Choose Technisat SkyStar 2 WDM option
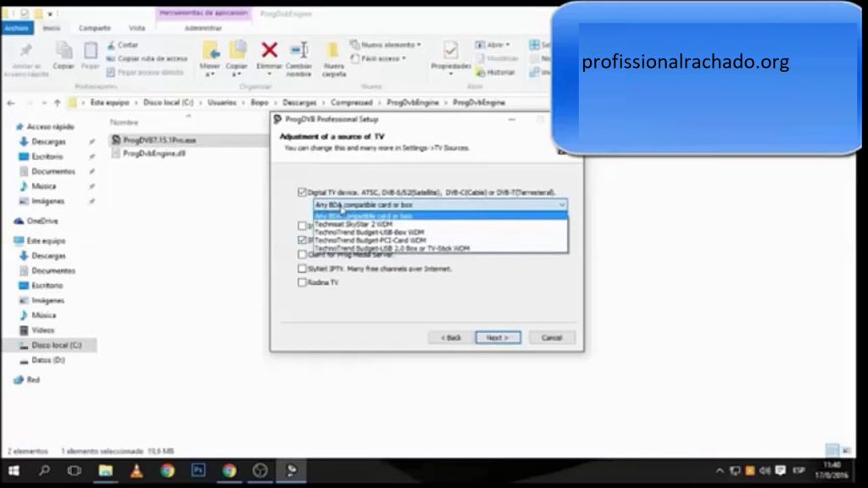Image resolution: width=868 pixels, height=488 pixels. pyautogui.click(x=441, y=224)
